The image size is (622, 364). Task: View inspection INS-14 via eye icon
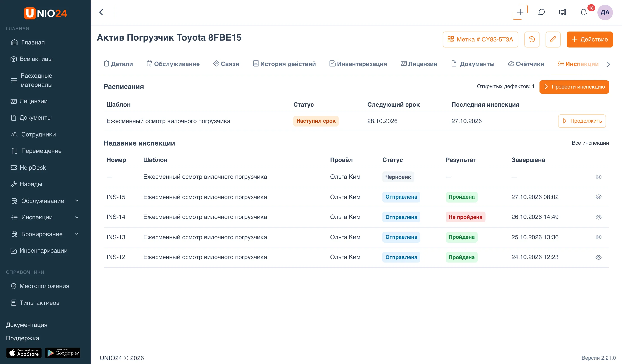(x=598, y=217)
